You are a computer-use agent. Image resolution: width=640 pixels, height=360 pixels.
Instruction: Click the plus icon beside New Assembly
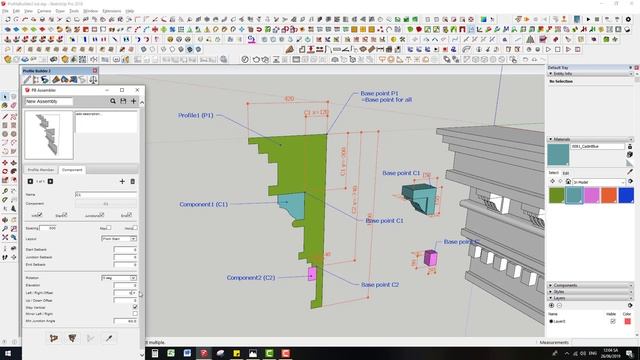click(x=133, y=101)
